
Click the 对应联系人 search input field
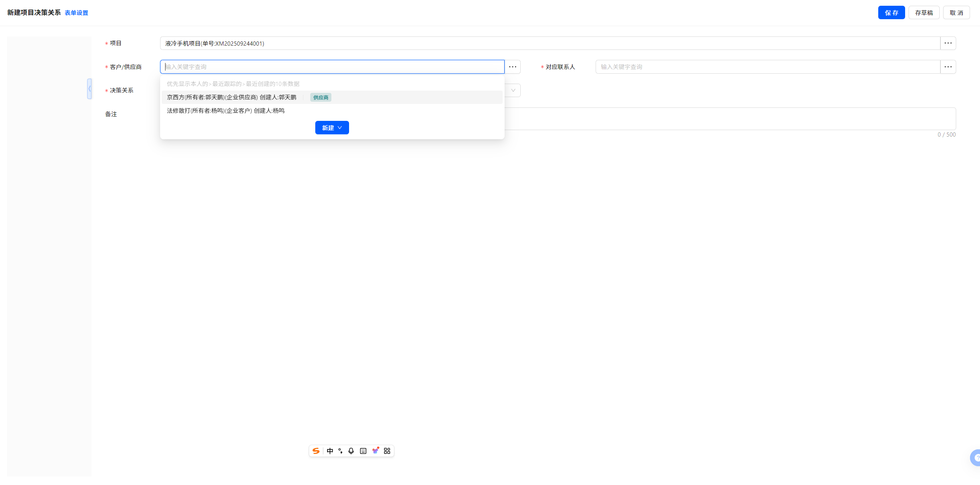[767, 67]
